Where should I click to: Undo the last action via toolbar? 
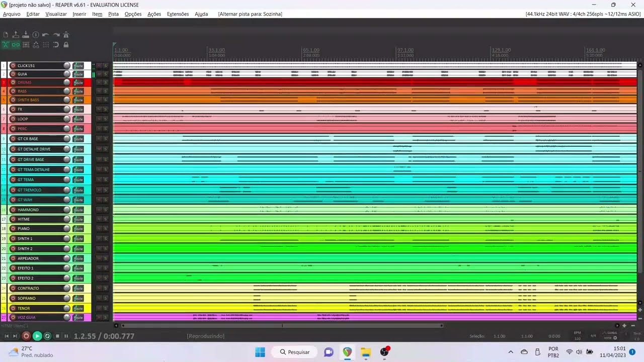pos(46,35)
